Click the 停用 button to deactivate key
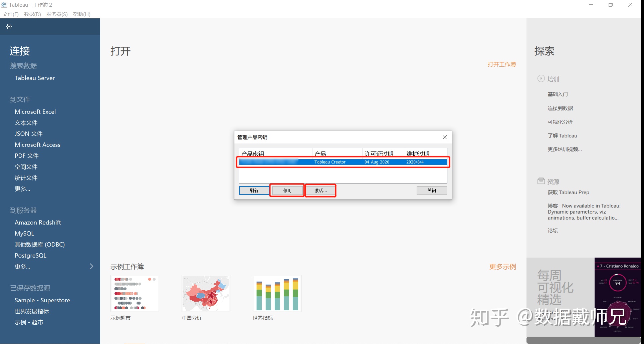The image size is (644, 344). coord(287,191)
